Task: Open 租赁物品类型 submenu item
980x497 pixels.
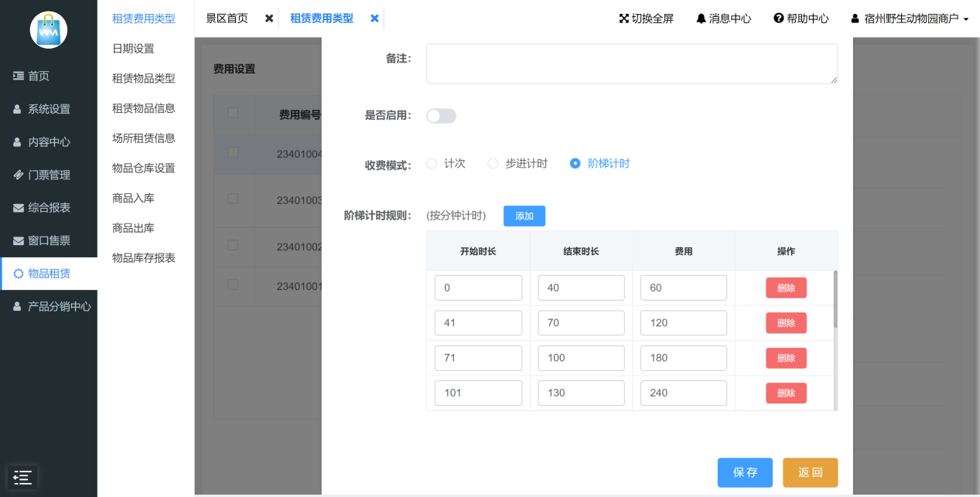Action: (x=144, y=78)
